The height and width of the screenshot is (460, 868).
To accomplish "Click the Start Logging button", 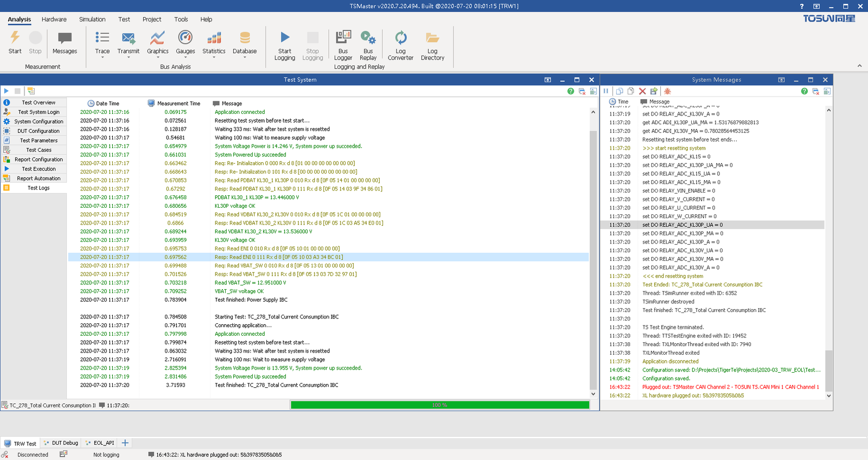I will click(285, 45).
